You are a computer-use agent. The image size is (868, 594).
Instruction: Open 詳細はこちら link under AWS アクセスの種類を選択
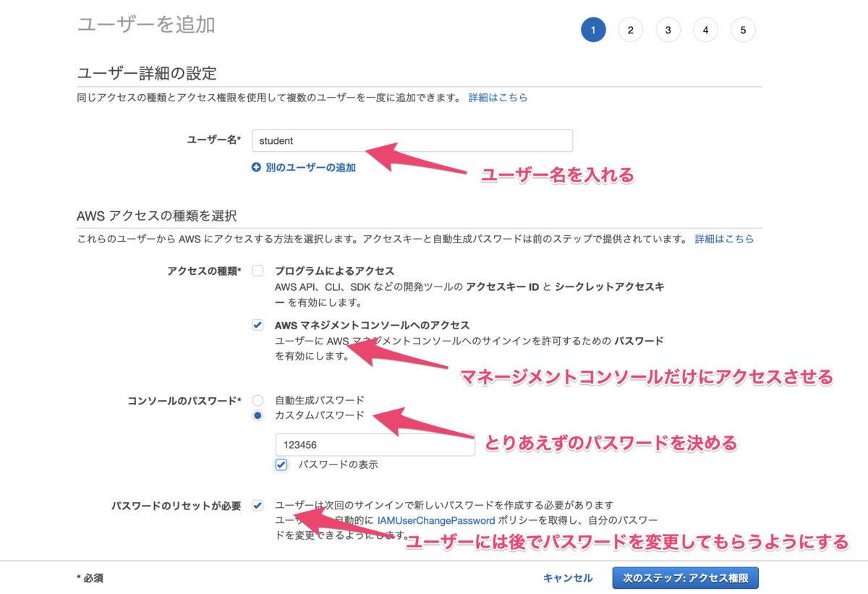coord(724,239)
